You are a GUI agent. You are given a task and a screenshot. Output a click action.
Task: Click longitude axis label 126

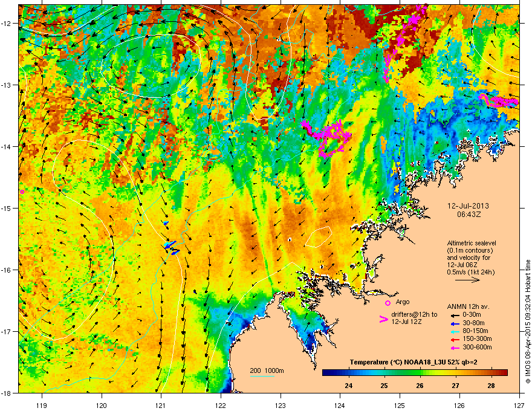click(459, 405)
